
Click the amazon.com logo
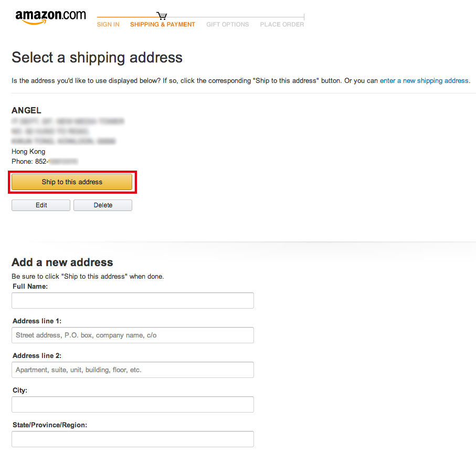click(x=50, y=17)
